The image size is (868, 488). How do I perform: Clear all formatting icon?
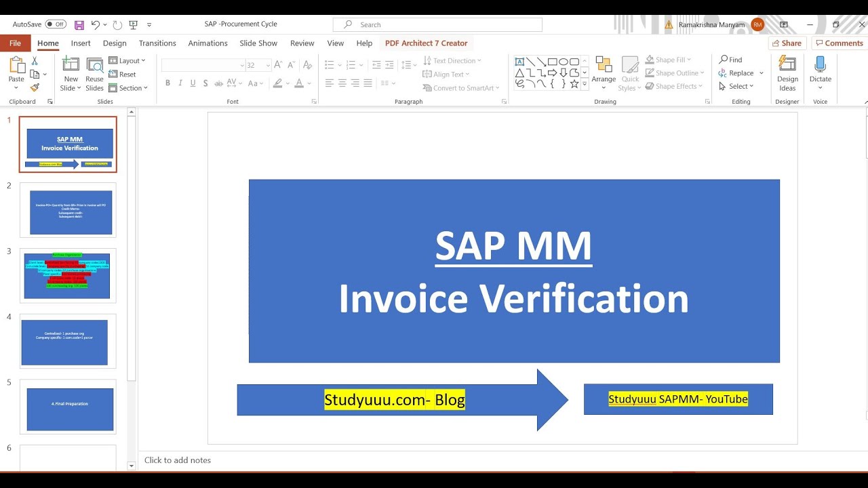pyautogui.click(x=307, y=65)
